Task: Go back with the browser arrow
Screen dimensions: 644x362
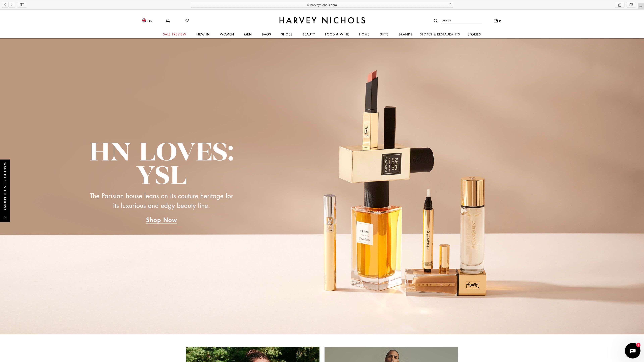Action: tap(5, 5)
